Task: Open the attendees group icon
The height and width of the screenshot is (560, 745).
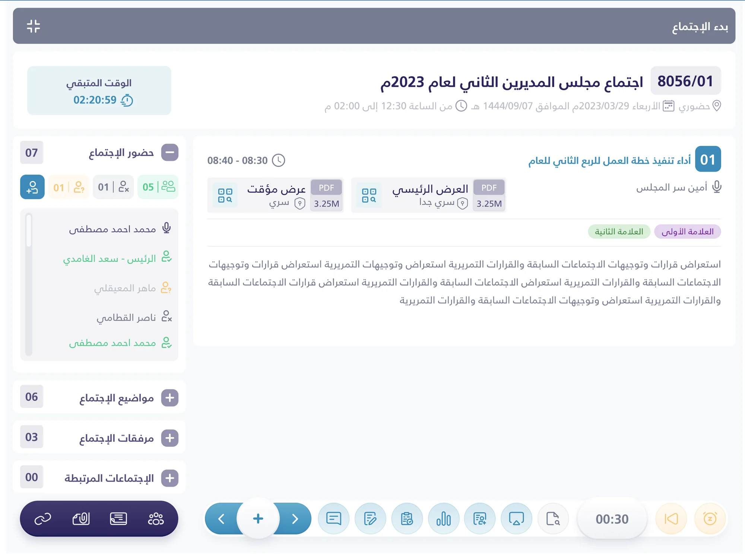Action: [156, 519]
